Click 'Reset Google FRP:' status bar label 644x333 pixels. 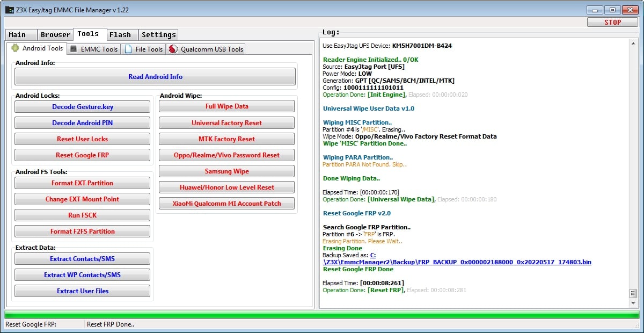click(31, 324)
